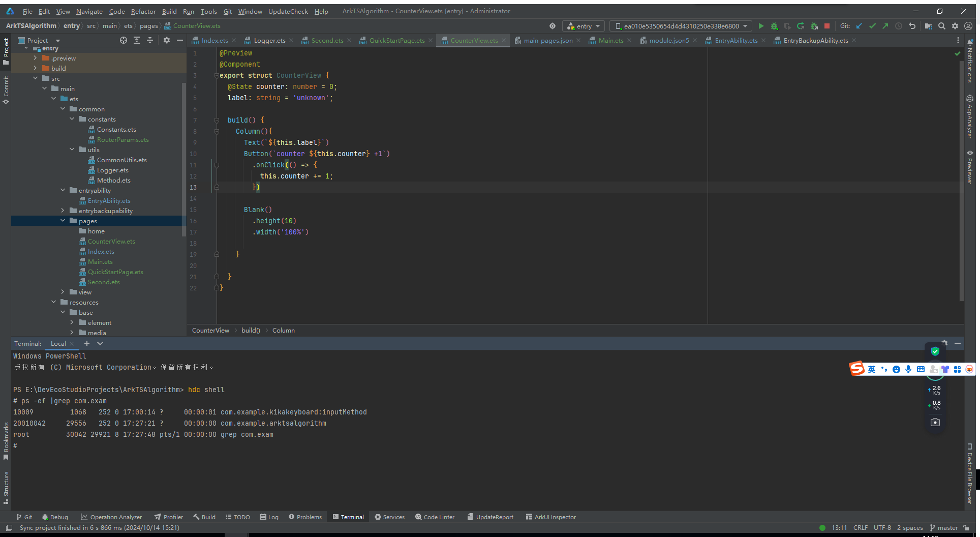Click the rollback undo arrow icon in toolbar
This screenshot has width=980, height=537.
[x=912, y=26]
